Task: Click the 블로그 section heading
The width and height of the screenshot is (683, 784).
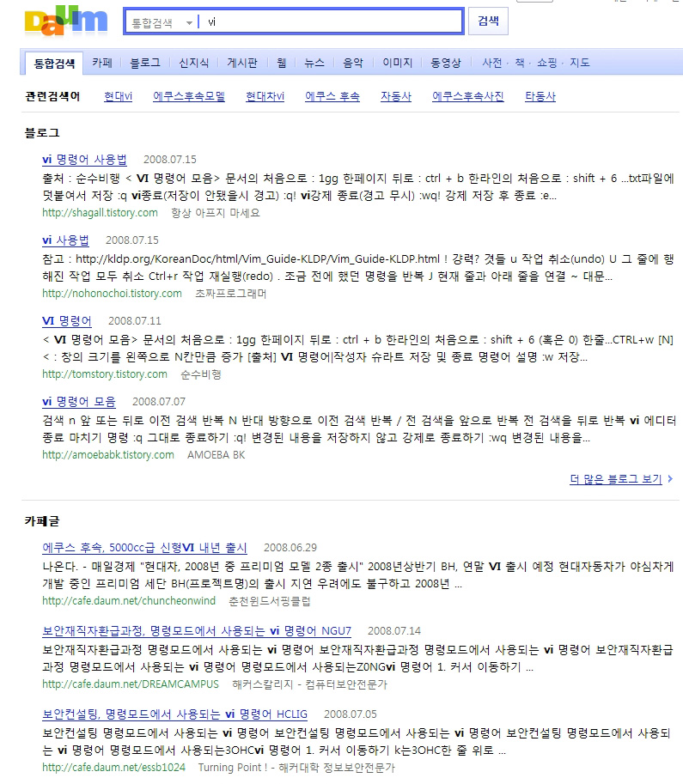Action: (42, 132)
